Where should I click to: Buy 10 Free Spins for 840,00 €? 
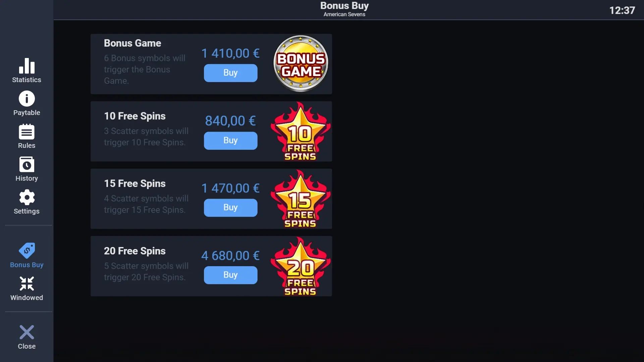(231, 140)
